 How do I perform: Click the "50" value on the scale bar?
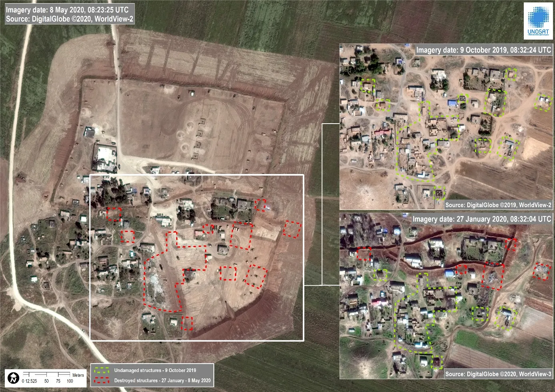point(46,381)
